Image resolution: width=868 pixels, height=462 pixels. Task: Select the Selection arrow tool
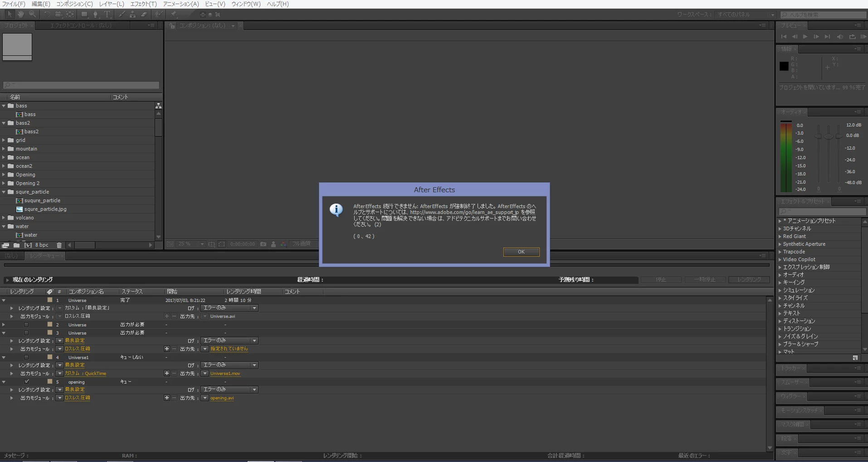pos(10,15)
